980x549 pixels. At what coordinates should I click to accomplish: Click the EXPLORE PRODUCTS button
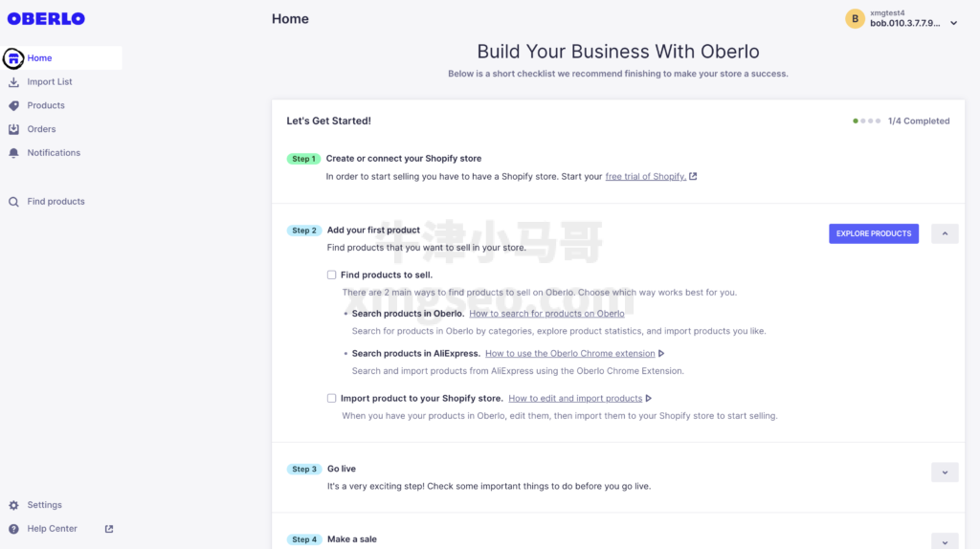[874, 233]
